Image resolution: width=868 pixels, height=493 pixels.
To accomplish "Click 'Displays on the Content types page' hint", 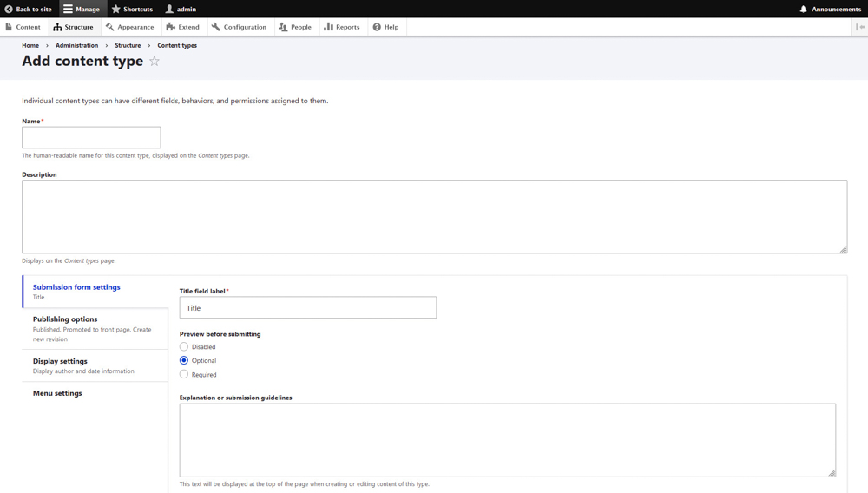I will pos(69,260).
